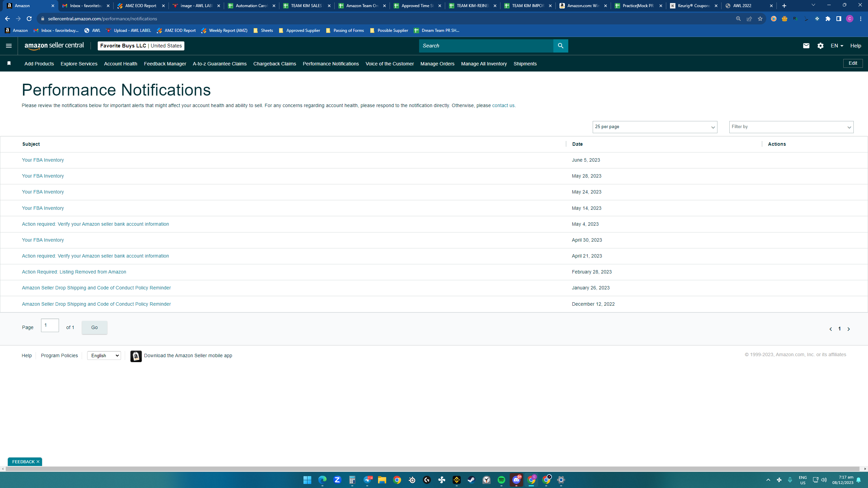The width and height of the screenshot is (868, 488).
Task: Open the English language selector in footer
Action: [104, 355]
